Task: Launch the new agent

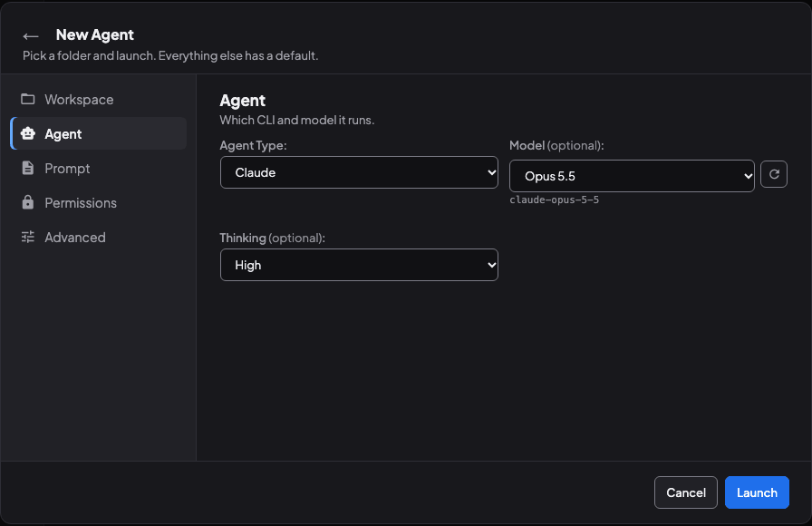Action: pos(757,492)
